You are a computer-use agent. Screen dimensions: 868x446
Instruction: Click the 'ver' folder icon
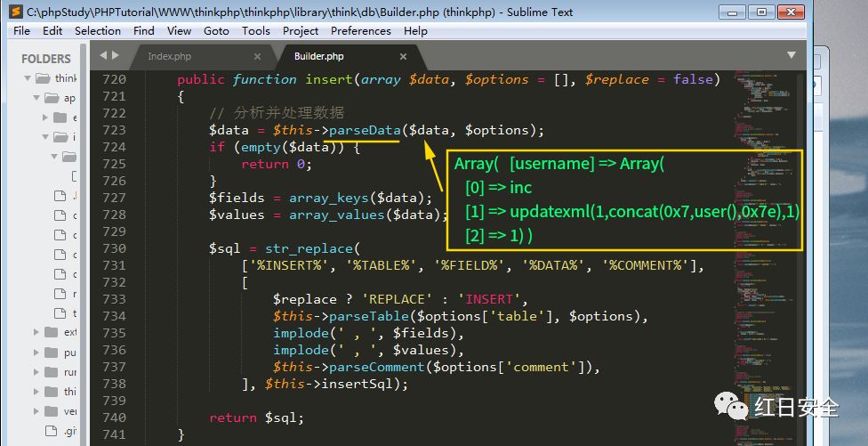pyautogui.click(x=52, y=411)
